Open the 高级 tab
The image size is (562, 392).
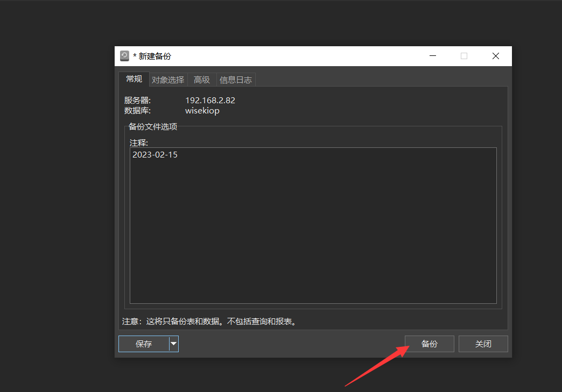pos(202,80)
